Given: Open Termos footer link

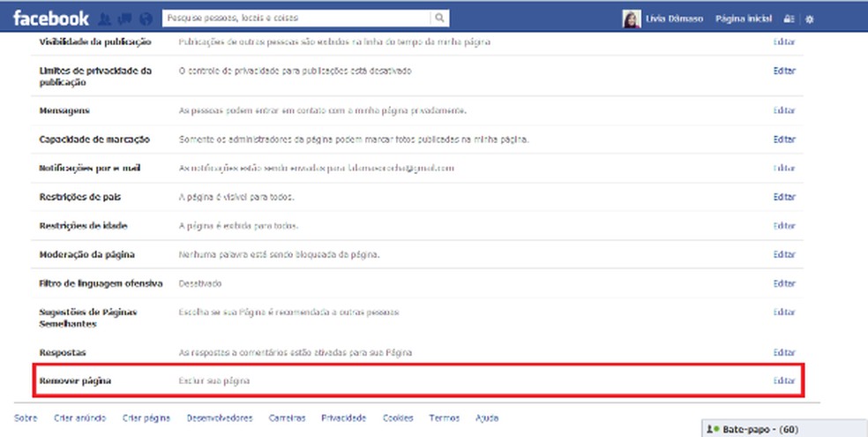Looking at the screenshot, I should (444, 418).
